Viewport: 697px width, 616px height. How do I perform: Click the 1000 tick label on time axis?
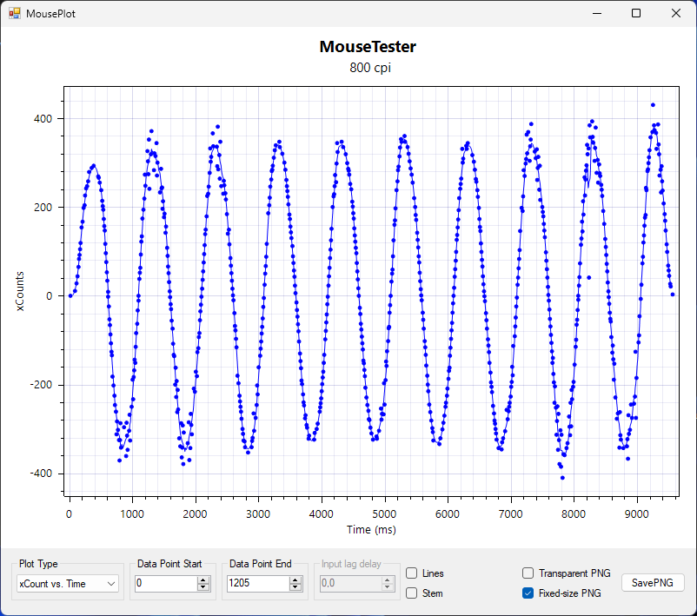tap(131, 514)
